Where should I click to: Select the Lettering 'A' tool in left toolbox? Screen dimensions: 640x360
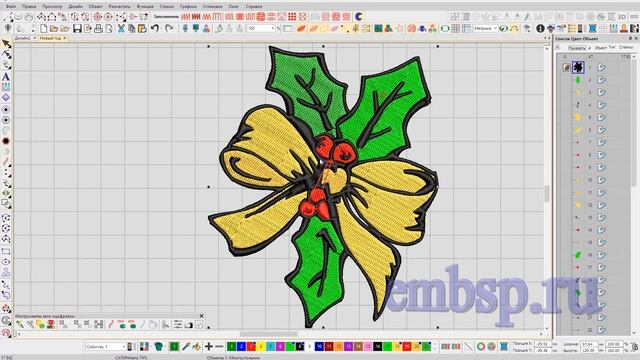(x=6, y=76)
